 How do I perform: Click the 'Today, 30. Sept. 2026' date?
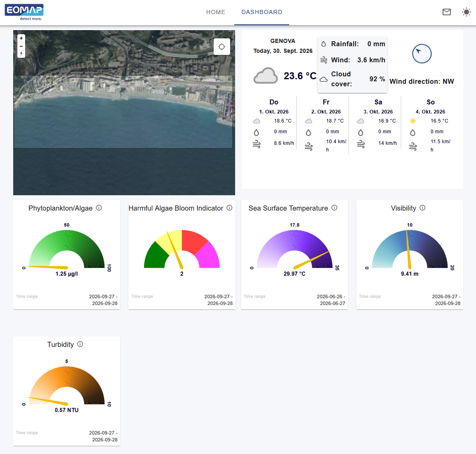click(x=283, y=51)
